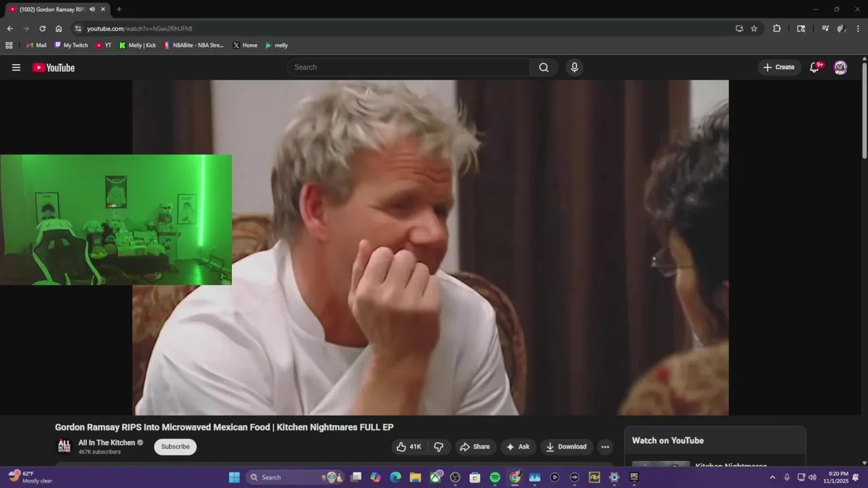Open YouTube notifications bell
The height and width of the screenshot is (488, 868).
coord(815,67)
